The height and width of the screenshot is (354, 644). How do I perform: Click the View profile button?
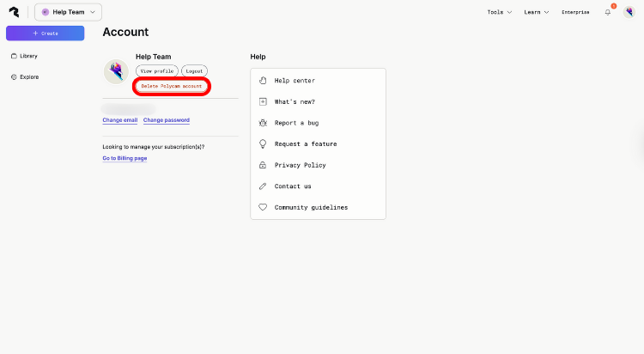pyautogui.click(x=157, y=70)
